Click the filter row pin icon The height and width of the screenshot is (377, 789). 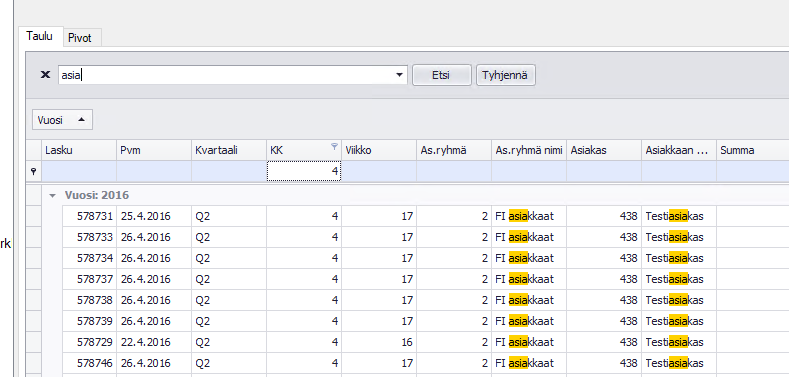[x=34, y=172]
